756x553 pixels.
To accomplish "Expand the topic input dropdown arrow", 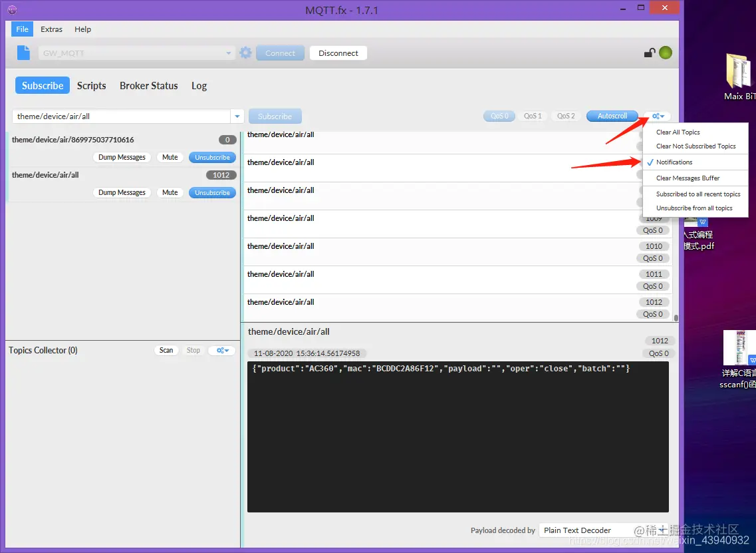I will (x=237, y=116).
